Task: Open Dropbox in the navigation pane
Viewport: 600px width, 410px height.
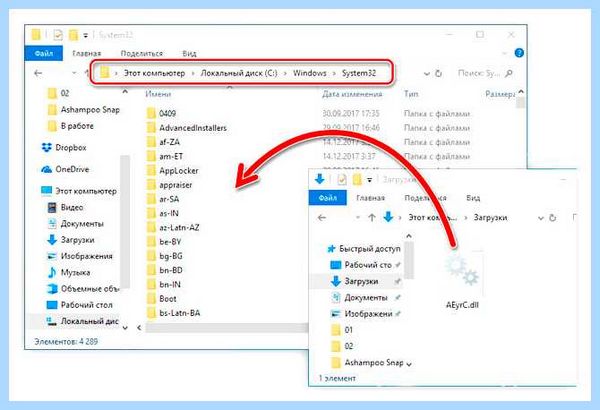Action: (x=64, y=147)
